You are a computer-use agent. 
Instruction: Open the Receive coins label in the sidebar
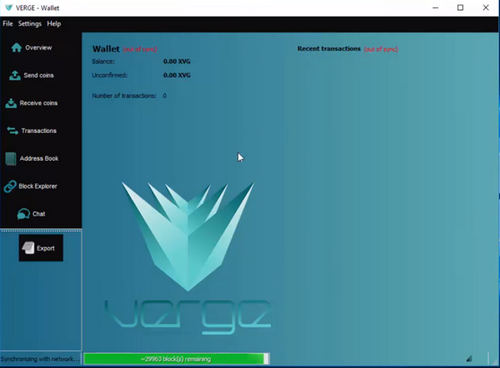pyautogui.click(x=38, y=103)
